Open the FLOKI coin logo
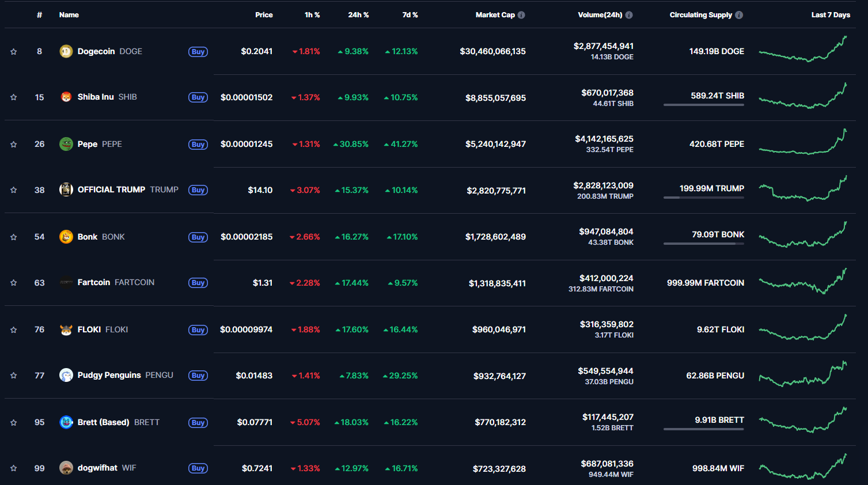The image size is (868, 485). pos(66,329)
